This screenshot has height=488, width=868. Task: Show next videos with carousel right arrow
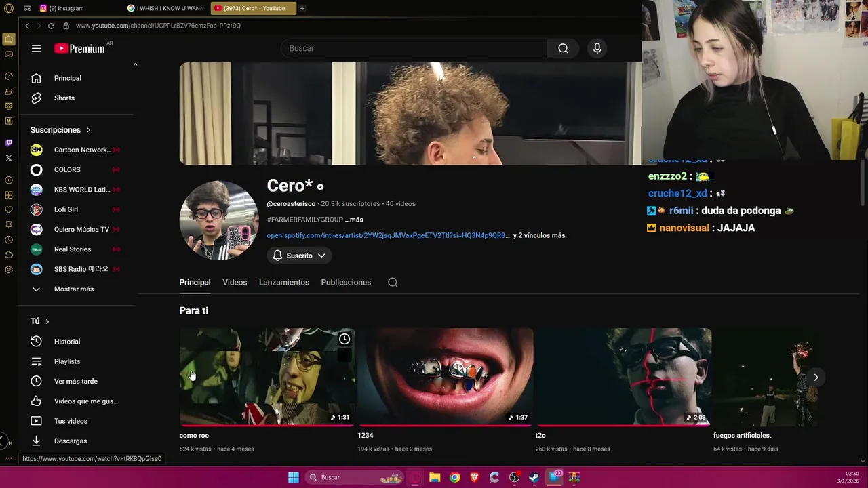click(x=816, y=378)
